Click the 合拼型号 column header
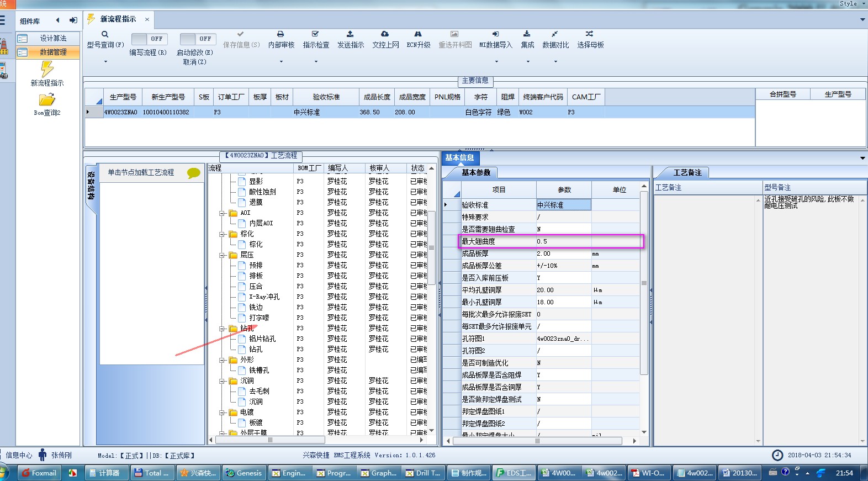Viewport: 868px width, 481px height. tap(783, 94)
